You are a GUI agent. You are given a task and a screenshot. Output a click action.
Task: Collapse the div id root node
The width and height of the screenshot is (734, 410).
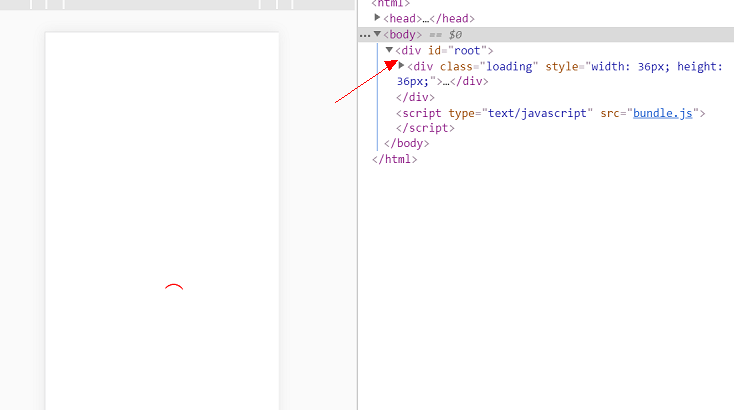point(389,50)
